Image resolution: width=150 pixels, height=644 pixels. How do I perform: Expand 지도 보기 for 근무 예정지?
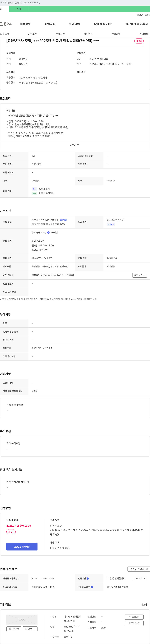(x=140, y=275)
